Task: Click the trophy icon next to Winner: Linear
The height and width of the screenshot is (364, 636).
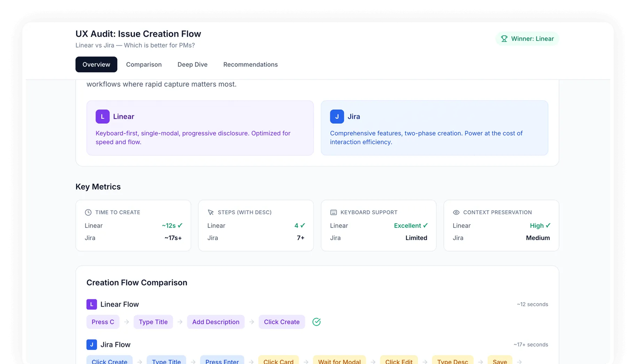Action: pos(504,39)
